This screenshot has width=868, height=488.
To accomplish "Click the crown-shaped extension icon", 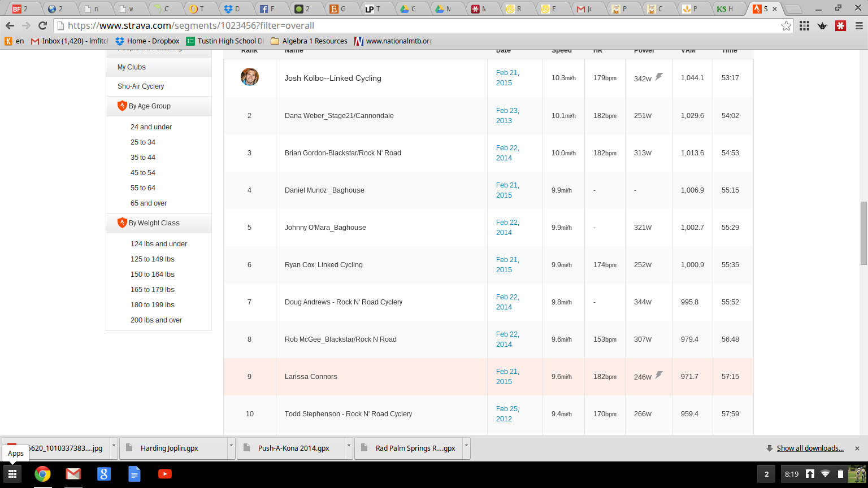I will coord(823,25).
